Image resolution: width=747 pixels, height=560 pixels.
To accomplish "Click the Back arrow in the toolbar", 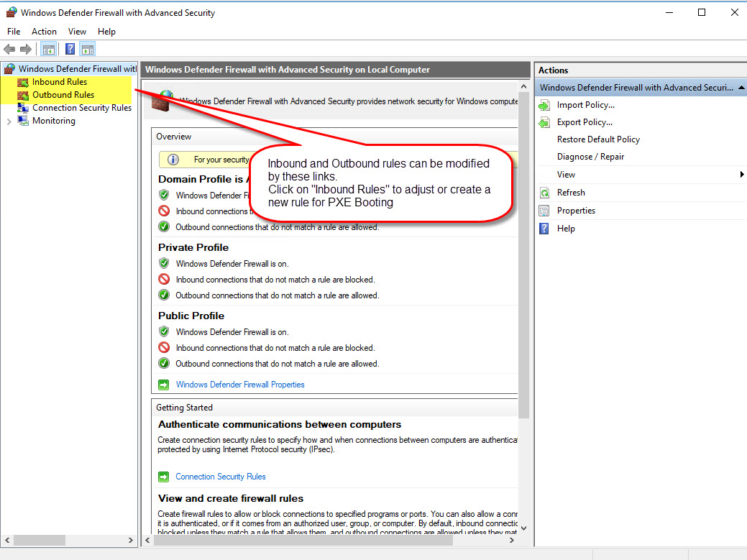I will click(9, 50).
